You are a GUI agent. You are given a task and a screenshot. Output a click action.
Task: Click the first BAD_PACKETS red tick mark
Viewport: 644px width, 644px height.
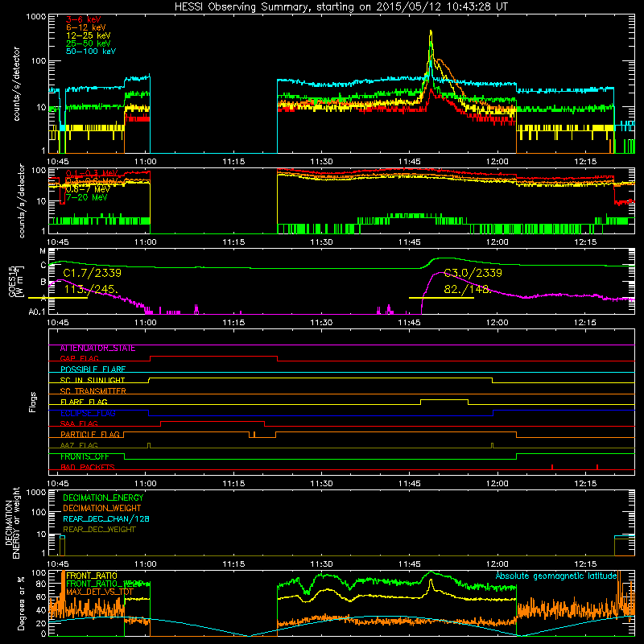(552, 467)
